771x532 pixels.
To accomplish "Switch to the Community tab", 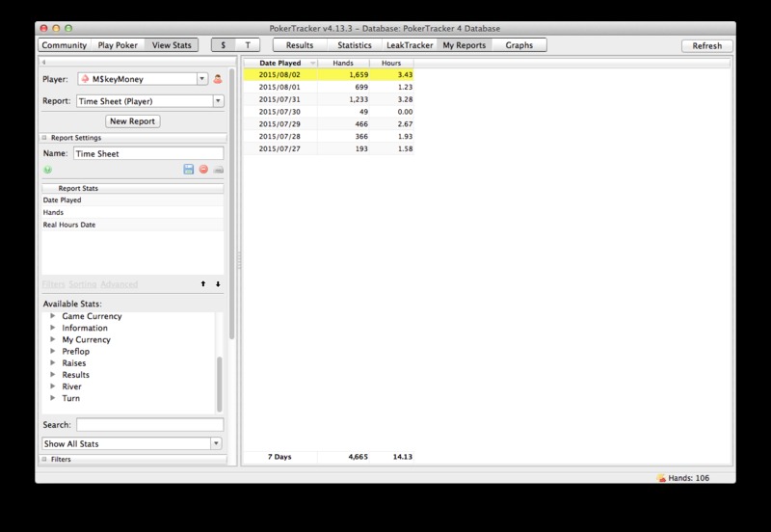I will [x=64, y=45].
